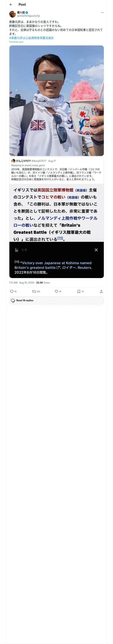This screenshot has width=113, height=644.
Task: Open hashtag #斎藤元彦は公益通報者保護法違反
Action: [x=31, y=38]
